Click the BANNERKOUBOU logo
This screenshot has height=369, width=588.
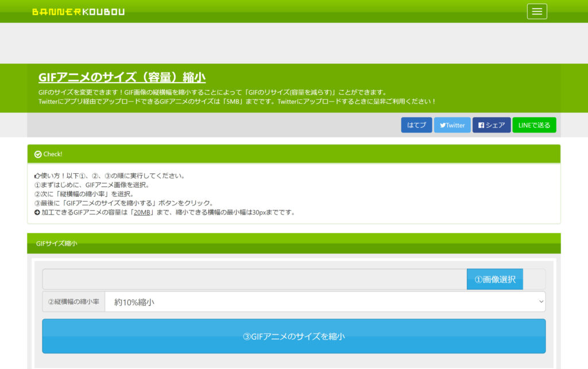[78, 11]
